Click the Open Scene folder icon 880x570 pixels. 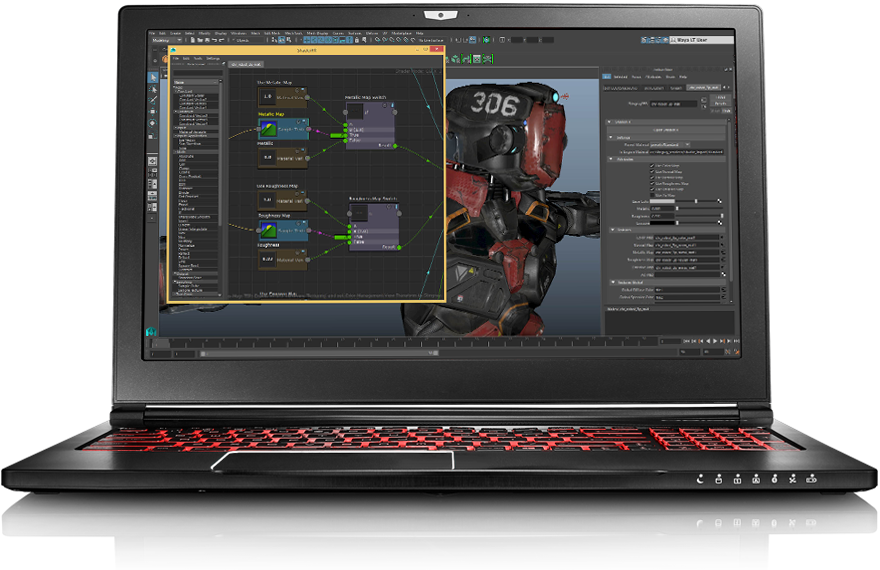199,40
